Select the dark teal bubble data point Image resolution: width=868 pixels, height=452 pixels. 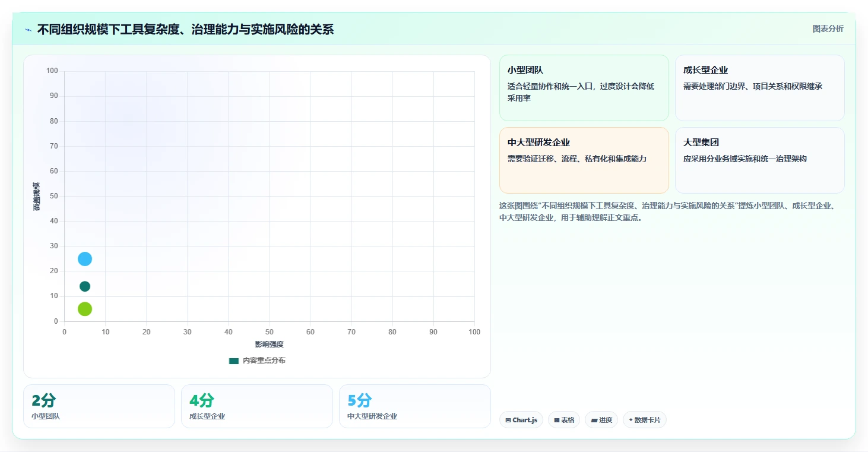point(85,286)
